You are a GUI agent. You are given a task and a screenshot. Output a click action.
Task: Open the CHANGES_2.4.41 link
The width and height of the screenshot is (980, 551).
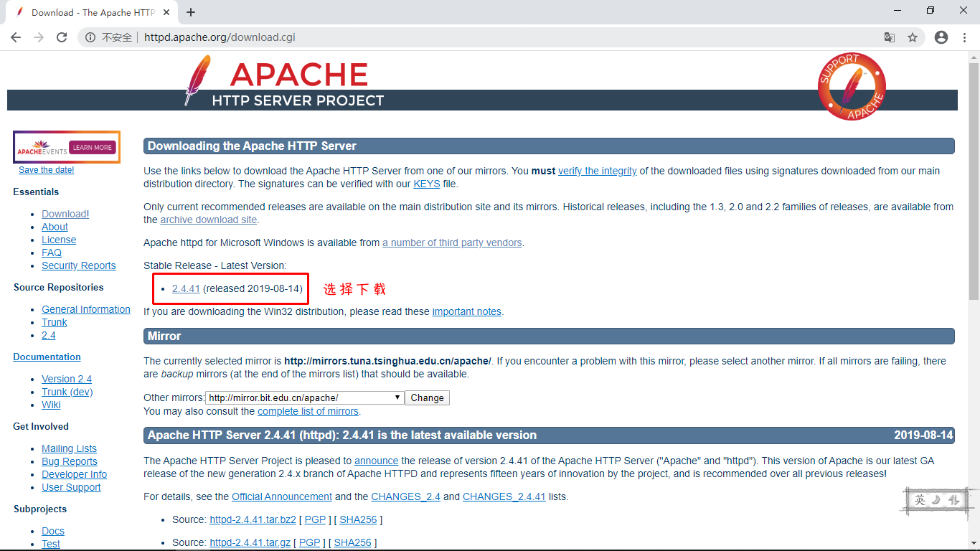504,496
